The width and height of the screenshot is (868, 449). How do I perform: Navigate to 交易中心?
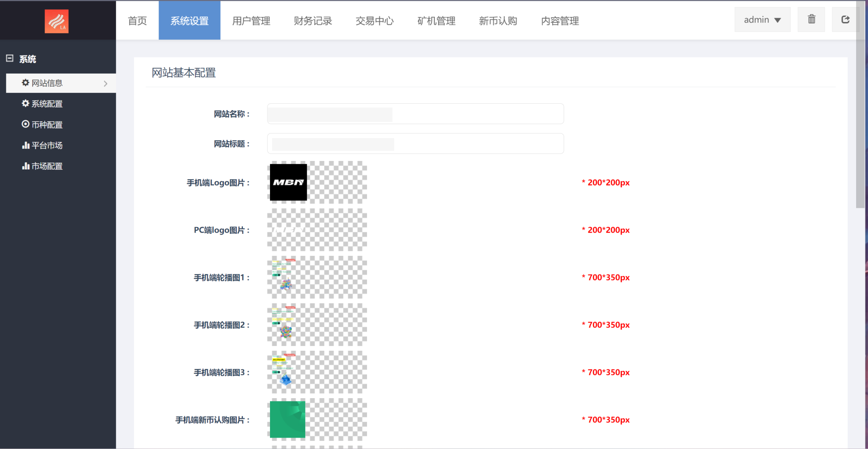[374, 21]
